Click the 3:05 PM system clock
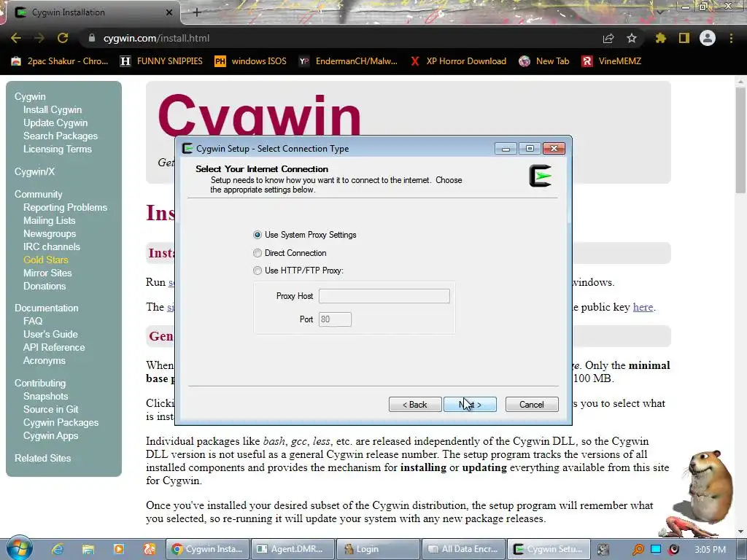747x560 pixels. [711, 550]
